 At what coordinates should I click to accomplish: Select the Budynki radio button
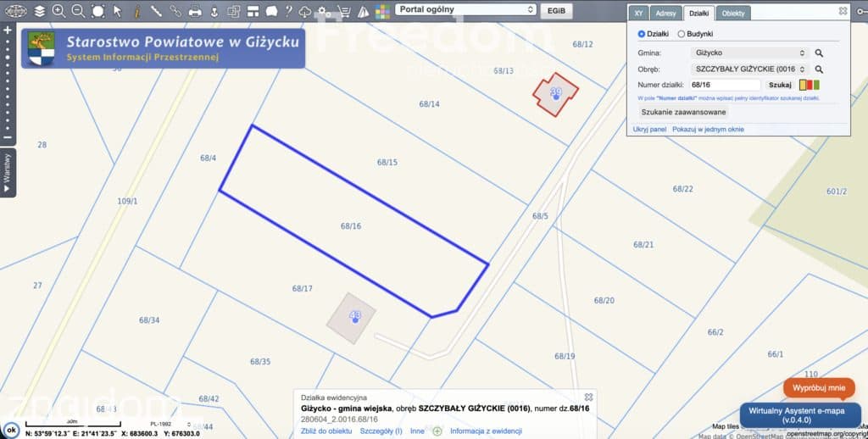(681, 34)
